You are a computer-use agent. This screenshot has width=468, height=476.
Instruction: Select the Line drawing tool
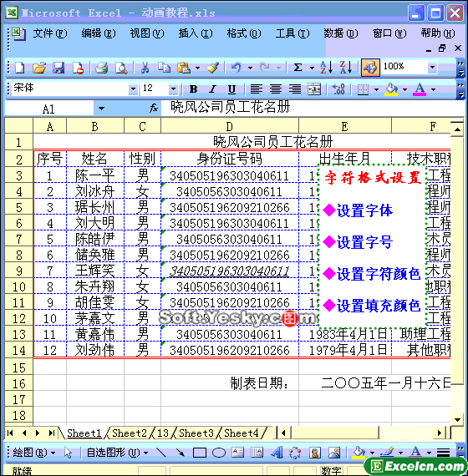pyautogui.click(x=160, y=453)
